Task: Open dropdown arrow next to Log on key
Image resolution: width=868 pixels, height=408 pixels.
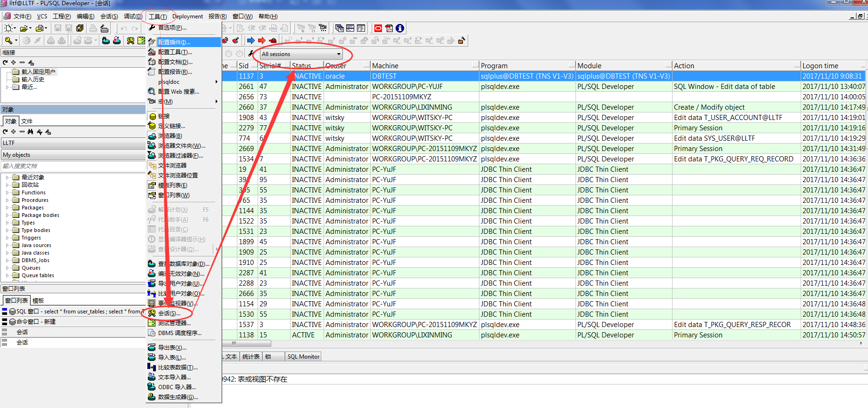Action: (16, 41)
